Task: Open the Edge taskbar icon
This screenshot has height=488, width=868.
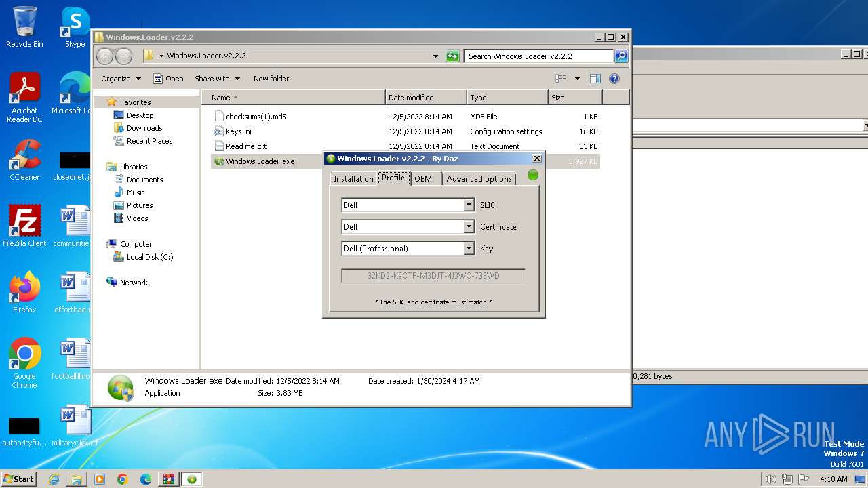Action: point(146,479)
